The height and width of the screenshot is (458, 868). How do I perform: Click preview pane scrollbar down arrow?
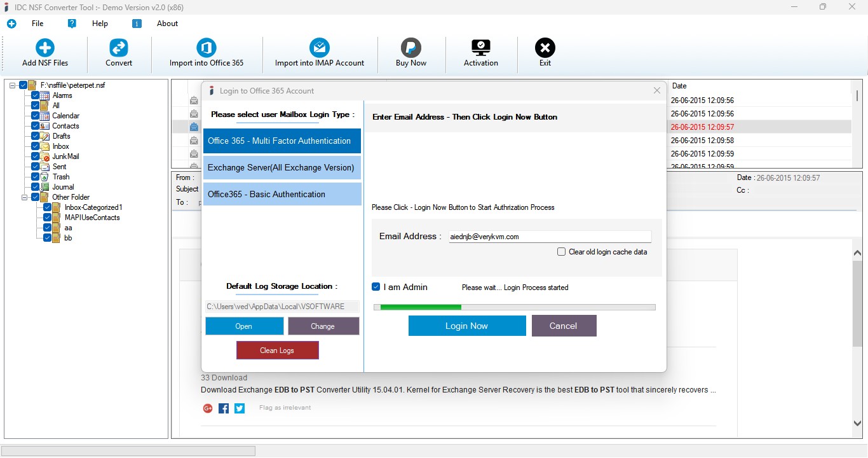click(x=857, y=424)
